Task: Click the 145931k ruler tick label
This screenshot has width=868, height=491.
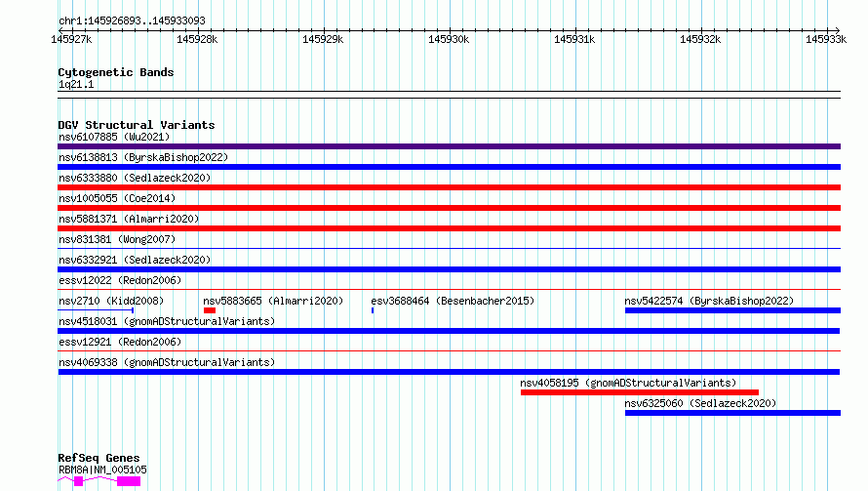Action: pos(574,39)
